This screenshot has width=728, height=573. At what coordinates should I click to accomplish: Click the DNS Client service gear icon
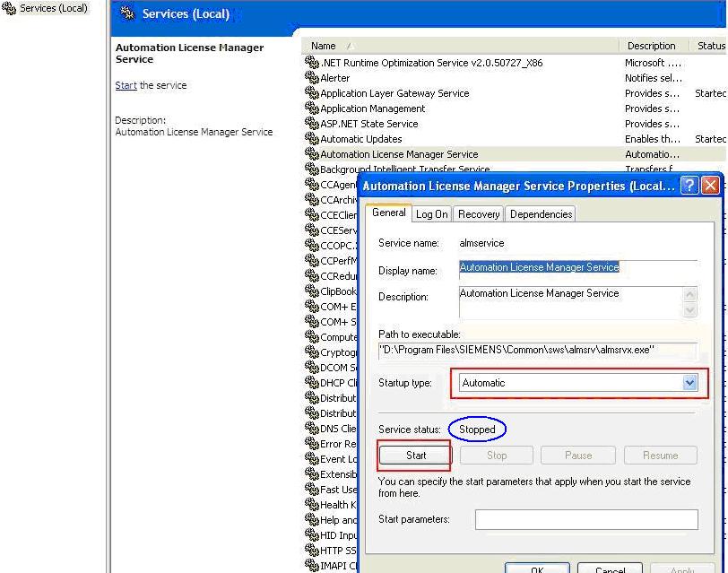[311, 428]
